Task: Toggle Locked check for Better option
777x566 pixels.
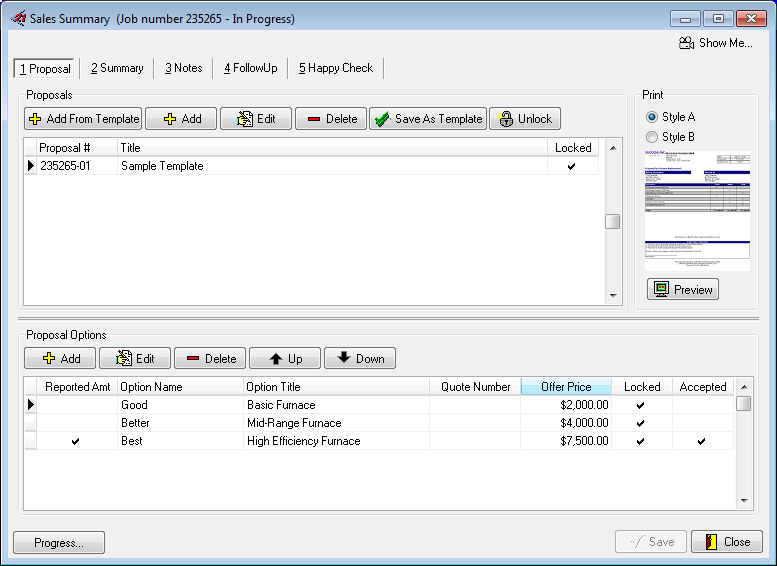Action: point(641,423)
